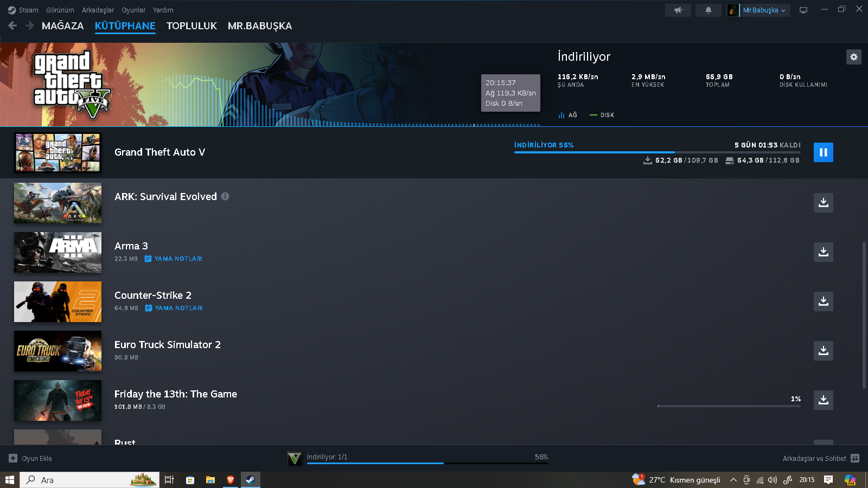Queue the Arma 3 update download
This screenshot has width=868, height=488.
pyautogui.click(x=823, y=252)
